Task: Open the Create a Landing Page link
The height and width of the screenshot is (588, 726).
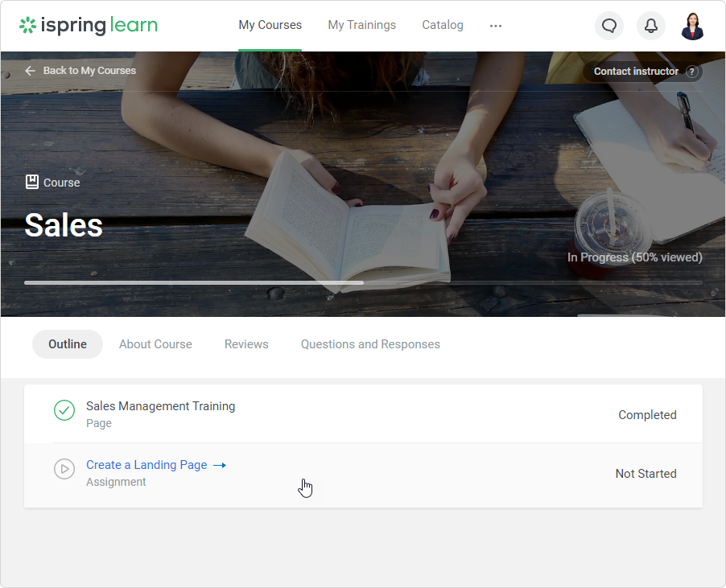Action: click(146, 465)
